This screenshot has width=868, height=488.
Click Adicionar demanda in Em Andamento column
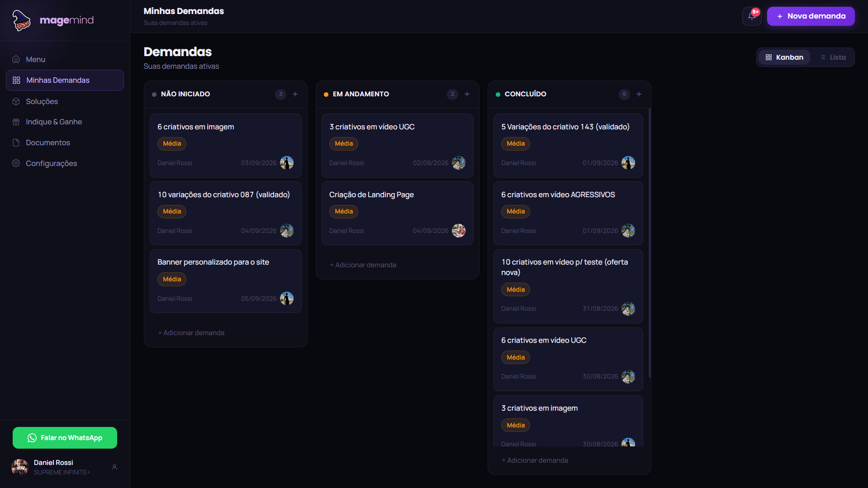point(363,265)
